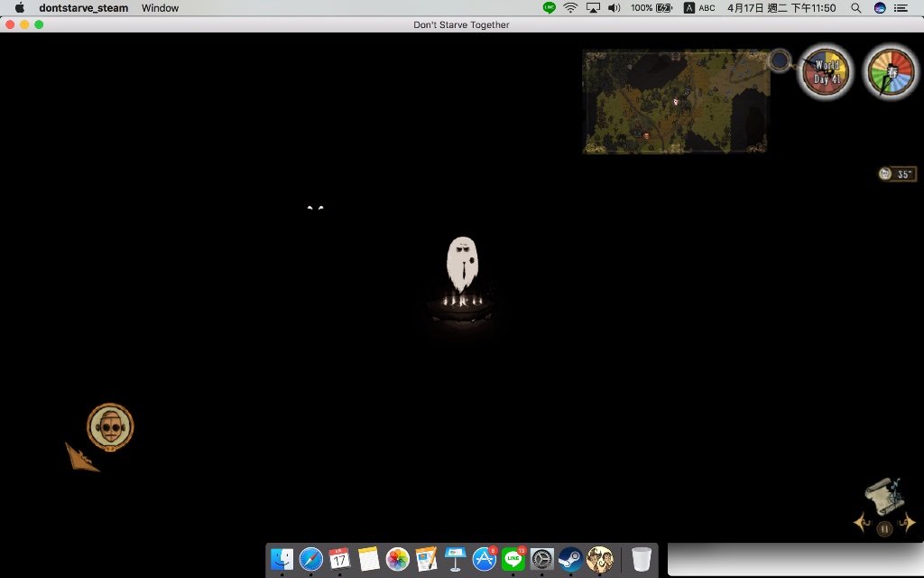The image size is (924, 578).
Task: Click the moon phase circle beside minimap
Action: (780, 61)
